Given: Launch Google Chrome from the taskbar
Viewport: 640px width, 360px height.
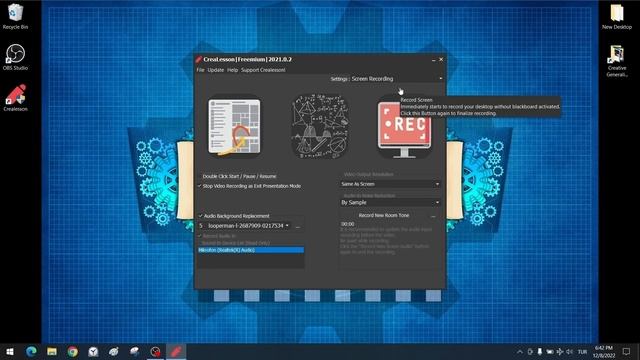Looking at the screenshot, I should tap(73, 352).
